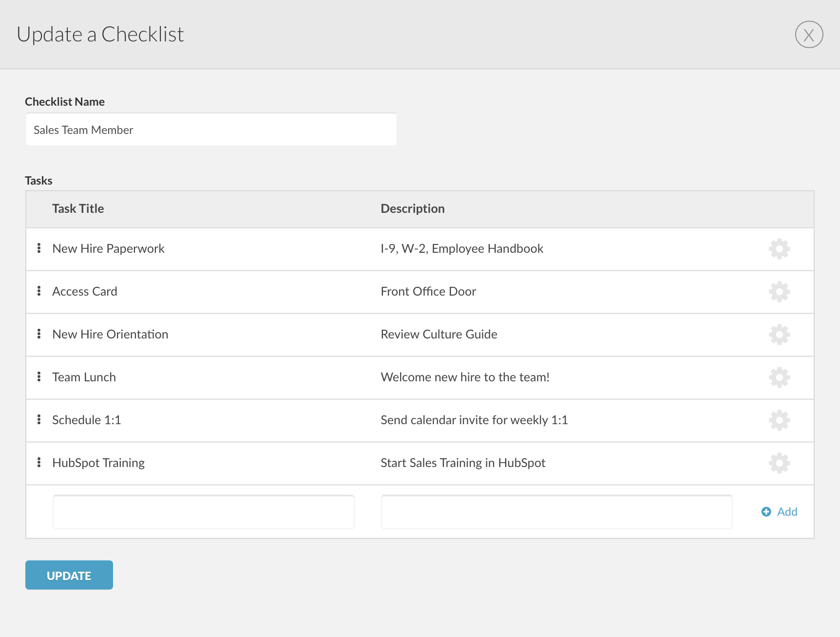Open settings gear for New Hire Paperwork
Viewport: 840px width, 637px height.
pyautogui.click(x=779, y=249)
